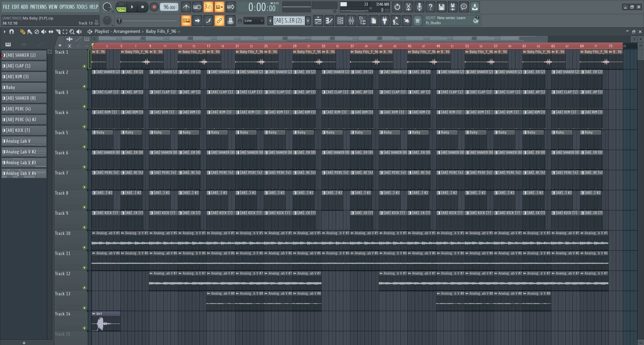Click the view playlist icon
The image size is (644, 345).
[318, 21]
